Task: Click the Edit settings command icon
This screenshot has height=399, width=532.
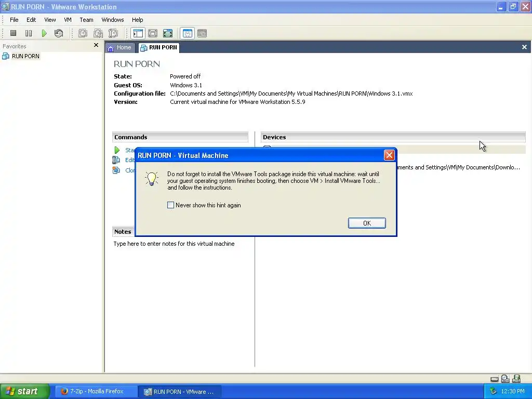Action: (x=116, y=160)
